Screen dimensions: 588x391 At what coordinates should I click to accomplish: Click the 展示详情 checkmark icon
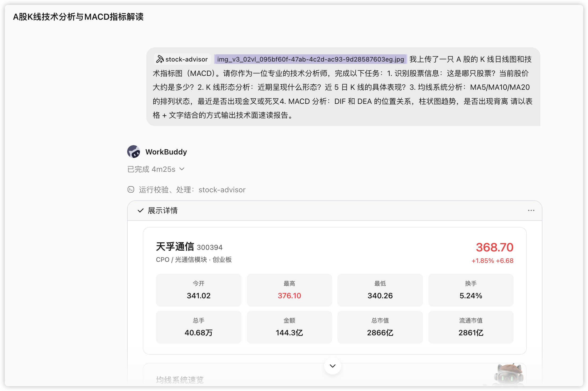click(140, 211)
